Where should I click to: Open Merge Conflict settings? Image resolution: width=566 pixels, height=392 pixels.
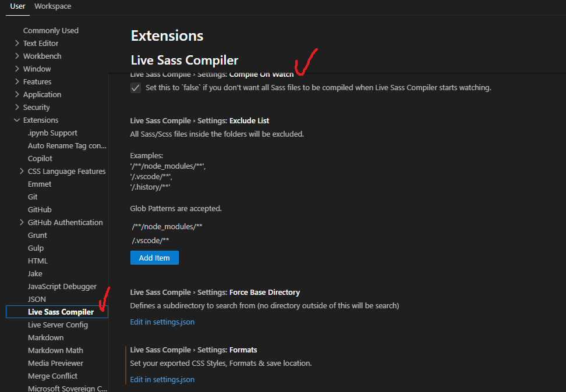point(53,376)
